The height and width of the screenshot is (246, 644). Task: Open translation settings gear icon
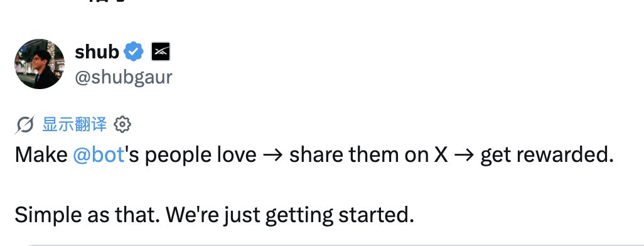coord(122,124)
